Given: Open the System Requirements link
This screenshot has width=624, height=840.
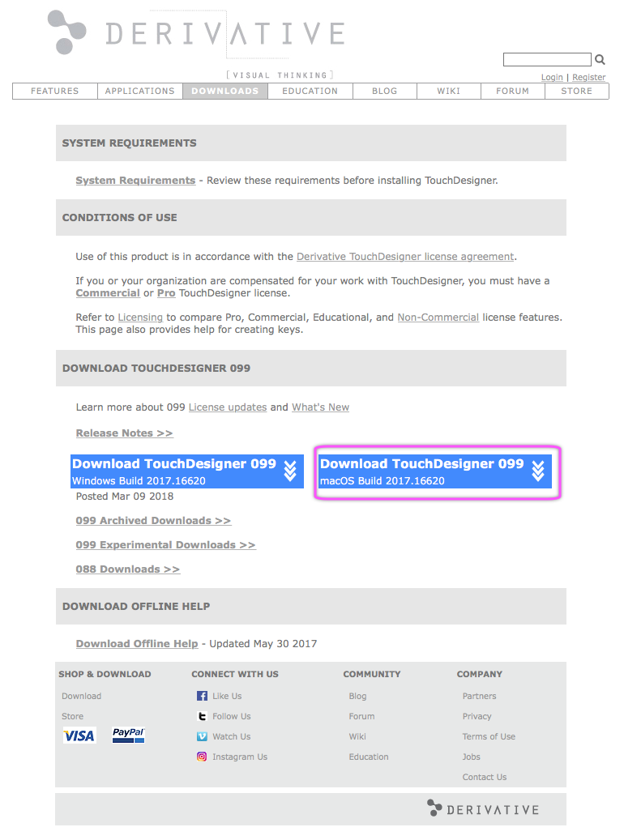Looking at the screenshot, I should (x=135, y=181).
